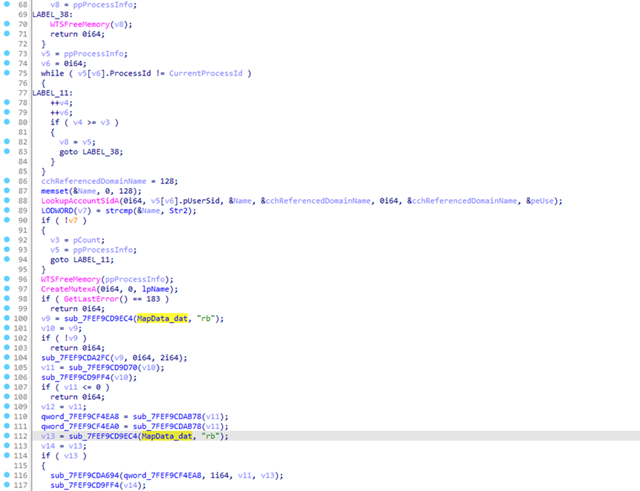Toggle breakpoint dot on line 70
This screenshot has width=640, height=491.
[x=7, y=24]
